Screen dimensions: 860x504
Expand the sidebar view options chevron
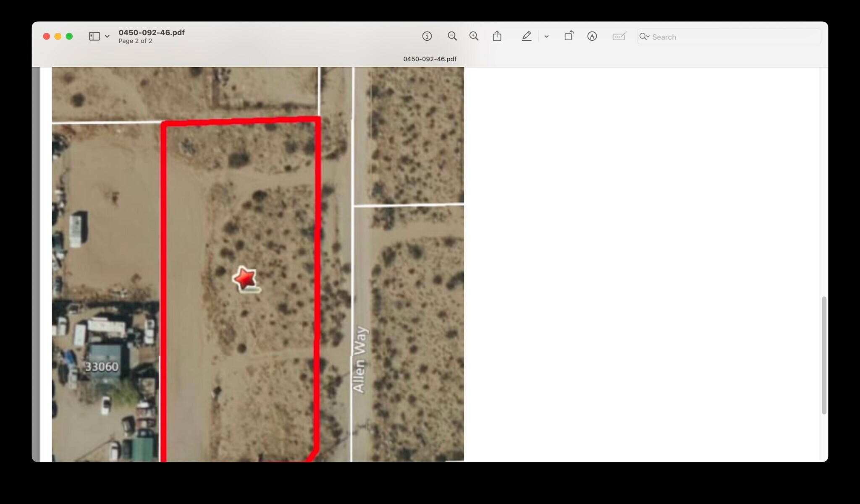coord(107,36)
